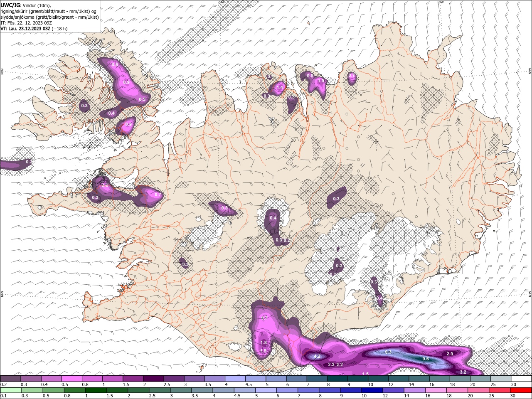Click the 2.5 label under the snow scale
The width and height of the screenshot is (532, 399).
point(166,384)
